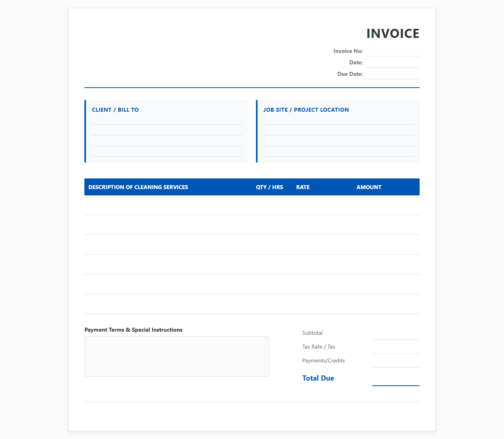Click the Due Date field

coord(392,74)
